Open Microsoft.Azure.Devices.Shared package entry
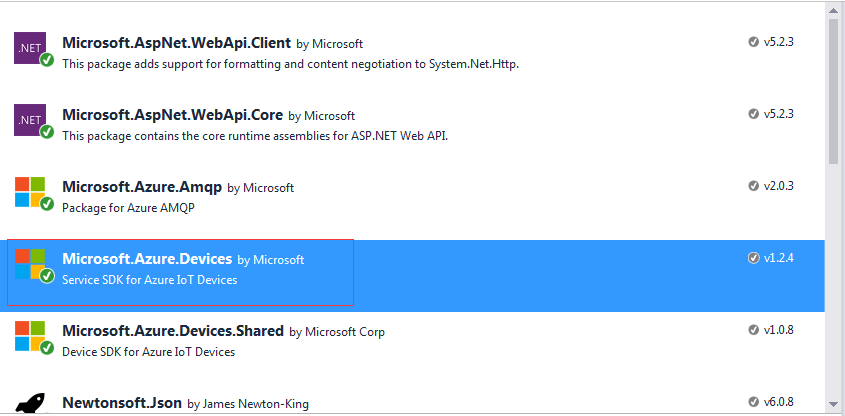This screenshot has width=845, height=416. pyautogui.click(x=173, y=331)
